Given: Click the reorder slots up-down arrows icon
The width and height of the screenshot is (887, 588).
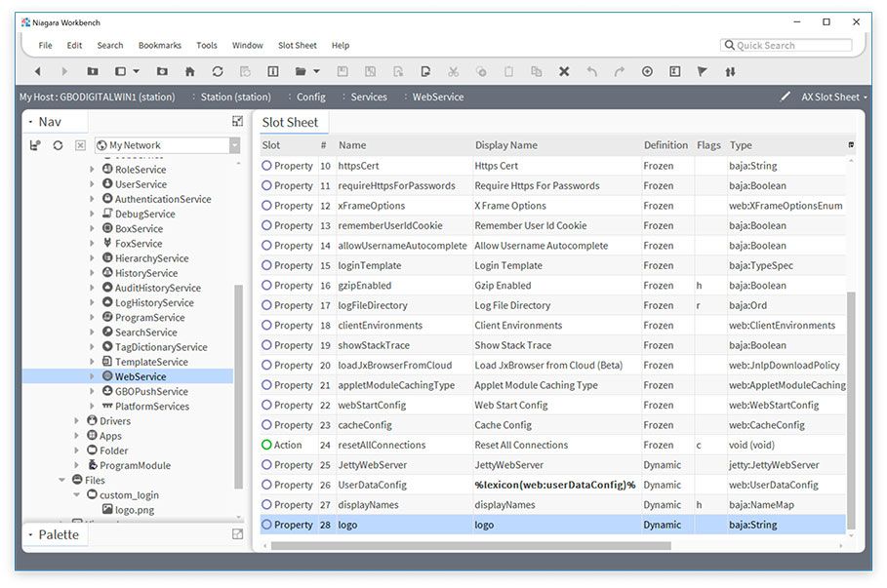Looking at the screenshot, I should [x=730, y=71].
